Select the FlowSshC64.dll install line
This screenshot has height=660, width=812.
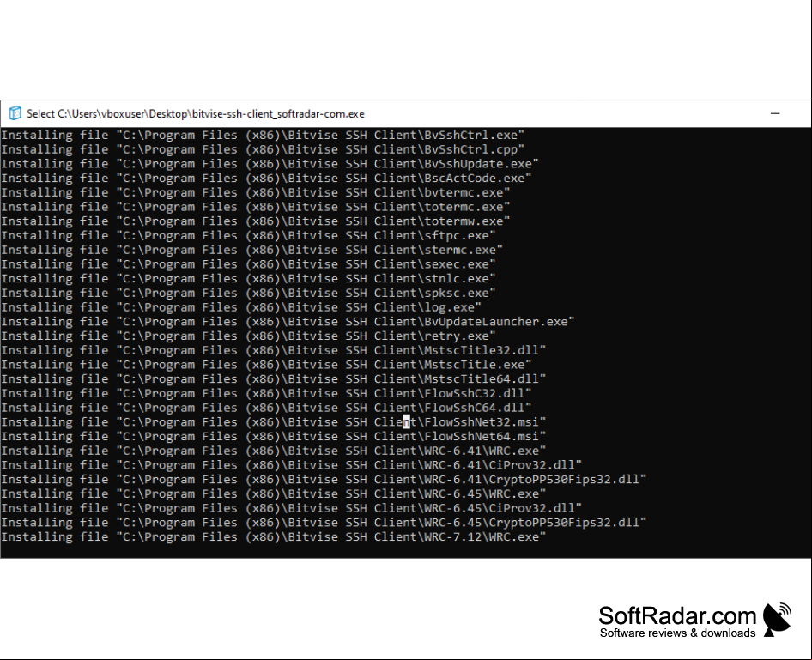[266, 408]
